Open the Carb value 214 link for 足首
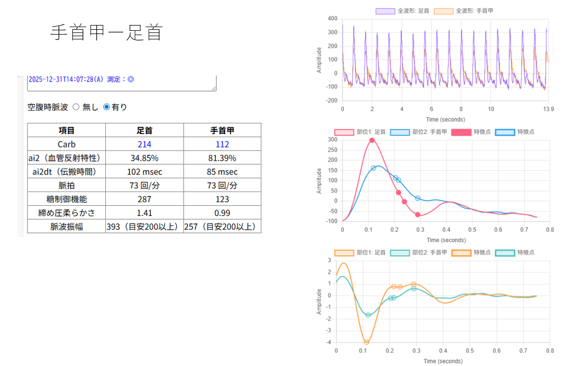The height and width of the screenshot is (366, 588). [144, 144]
